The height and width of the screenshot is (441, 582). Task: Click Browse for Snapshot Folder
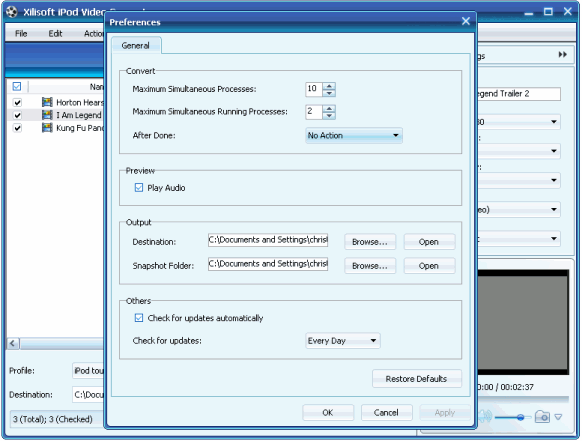pyautogui.click(x=370, y=266)
